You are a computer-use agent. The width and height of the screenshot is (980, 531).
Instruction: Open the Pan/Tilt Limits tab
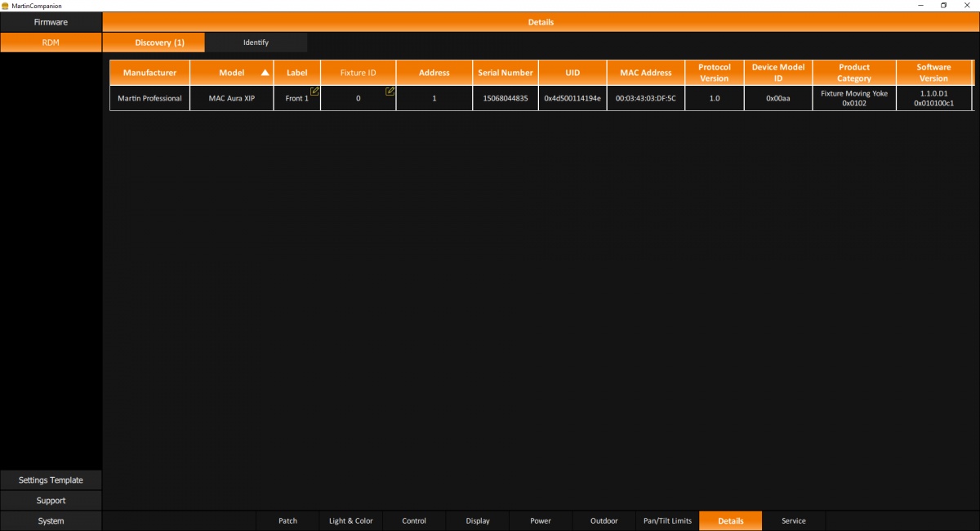667,521
